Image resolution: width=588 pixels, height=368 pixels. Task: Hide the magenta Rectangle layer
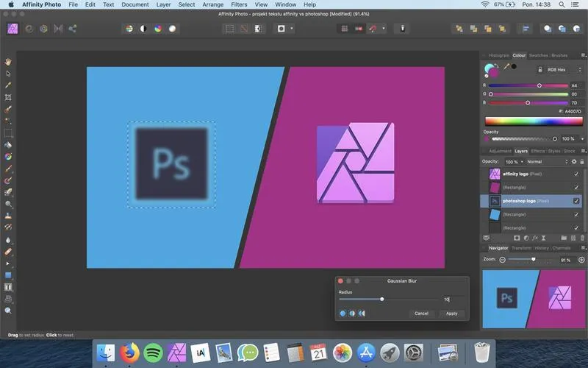point(576,188)
